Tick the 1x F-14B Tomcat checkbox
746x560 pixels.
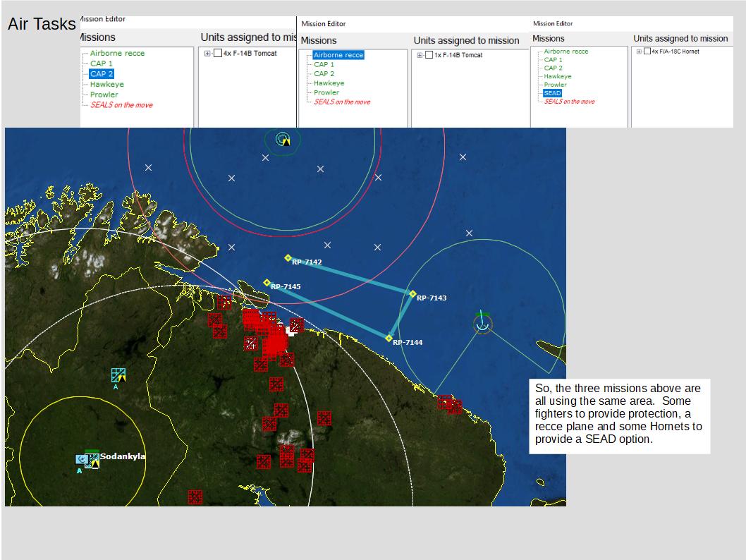[429, 55]
